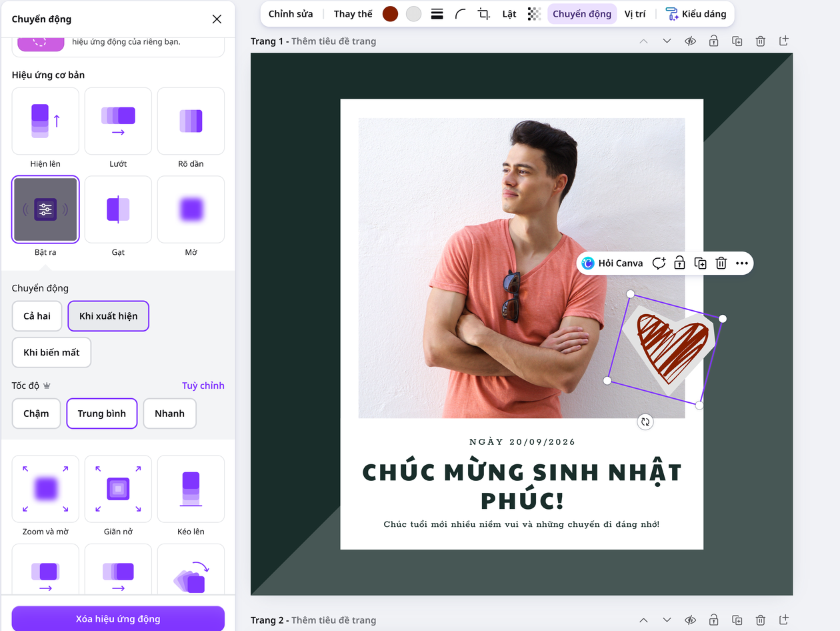
Task: Select the Hiện lên animation effect
Action: point(45,121)
